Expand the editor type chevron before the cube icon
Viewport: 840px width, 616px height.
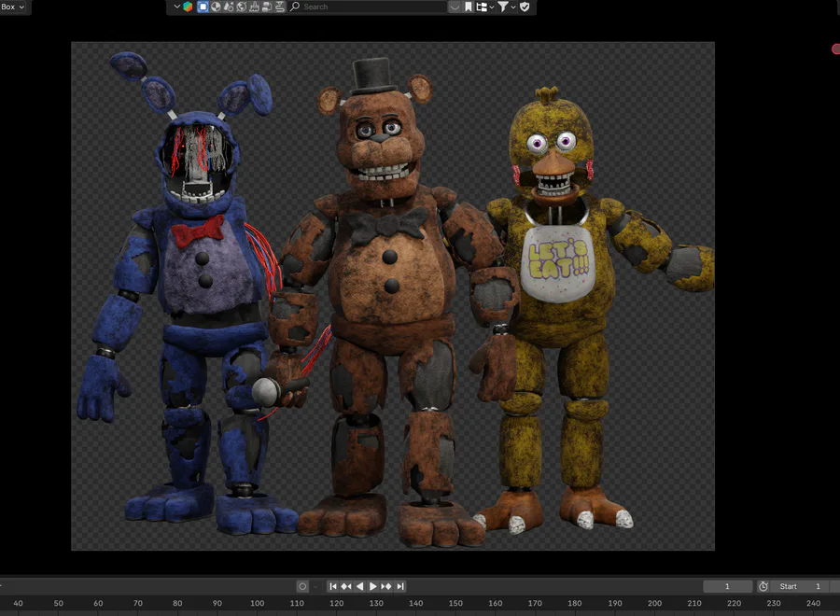click(x=176, y=7)
